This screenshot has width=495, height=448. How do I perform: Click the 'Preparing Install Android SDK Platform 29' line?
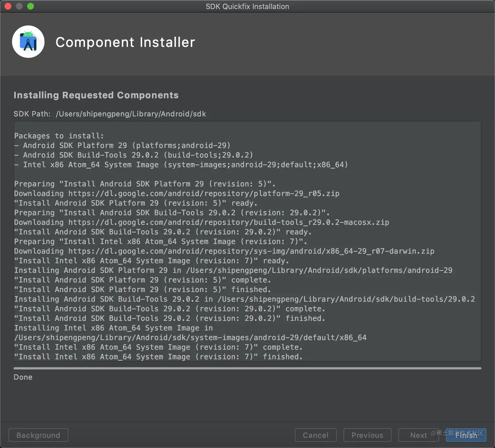(145, 184)
